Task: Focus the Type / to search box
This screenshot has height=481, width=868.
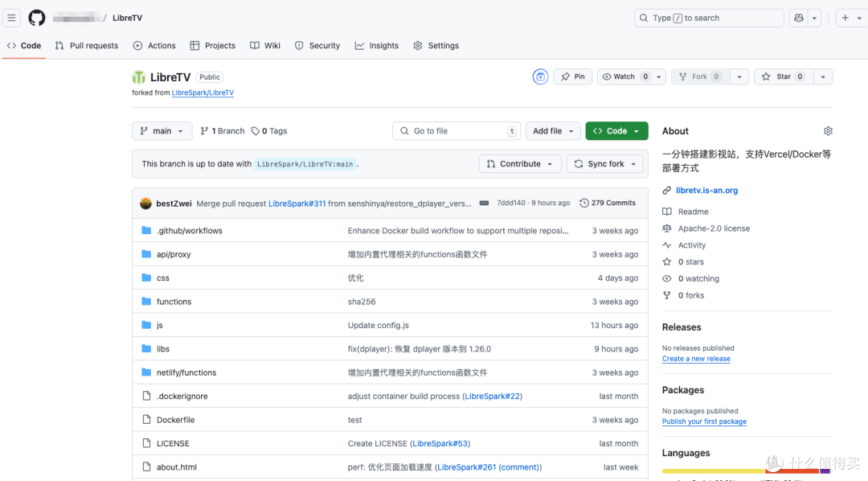Action: click(x=709, y=18)
